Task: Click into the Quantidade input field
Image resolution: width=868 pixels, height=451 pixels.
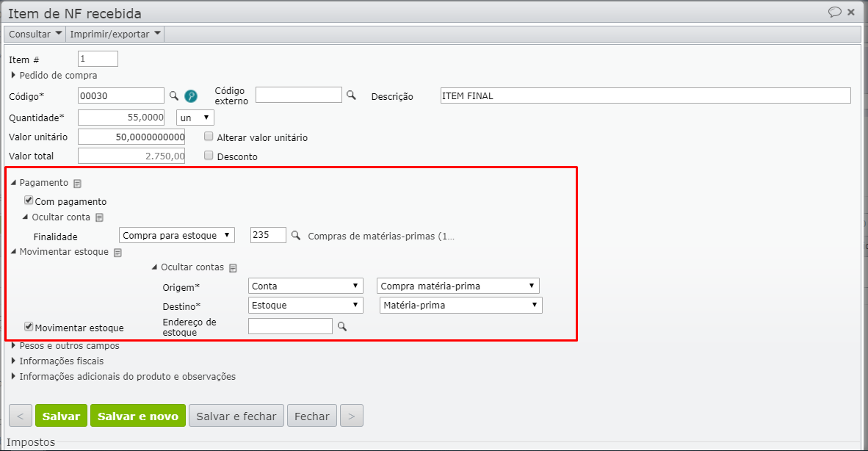Action: pos(123,118)
